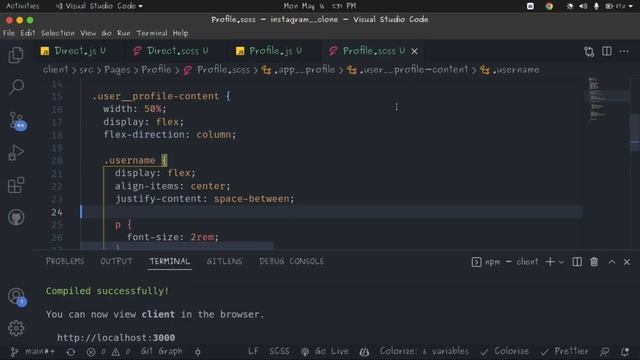The width and height of the screenshot is (640, 360).
Task: Click Profile.scss in the breadcrumb
Action: (x=217, y=70)
